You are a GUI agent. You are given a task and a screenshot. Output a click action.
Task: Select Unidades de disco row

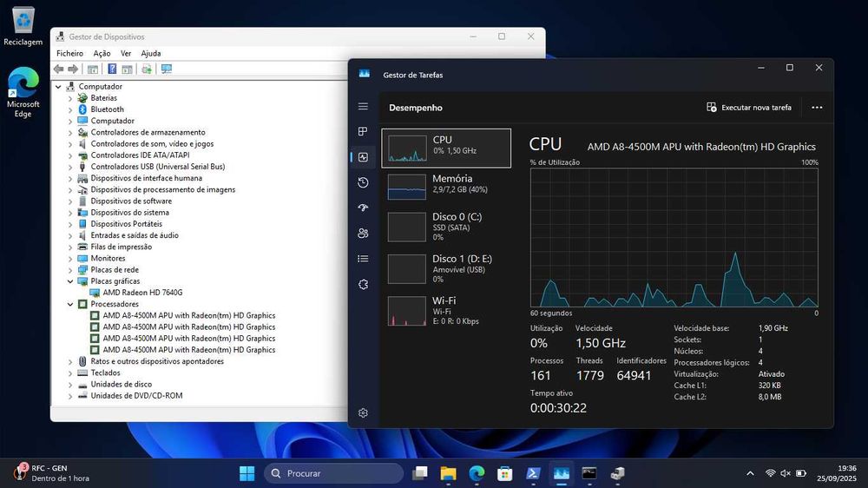coord(115,385)
